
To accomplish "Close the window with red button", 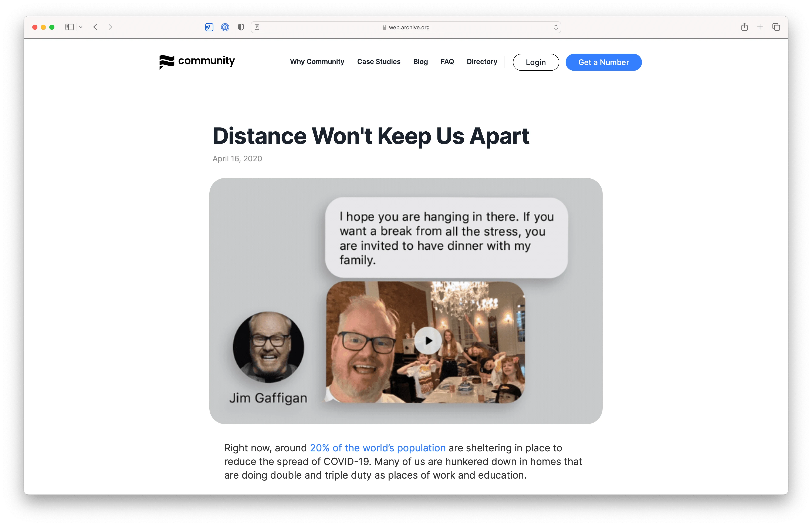I will (35, 27).
